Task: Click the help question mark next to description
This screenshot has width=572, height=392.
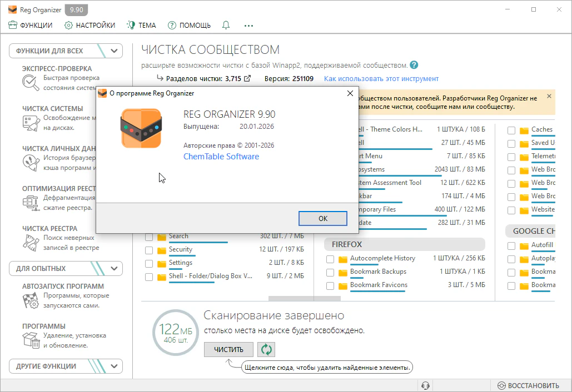Action: pos(414,65)
